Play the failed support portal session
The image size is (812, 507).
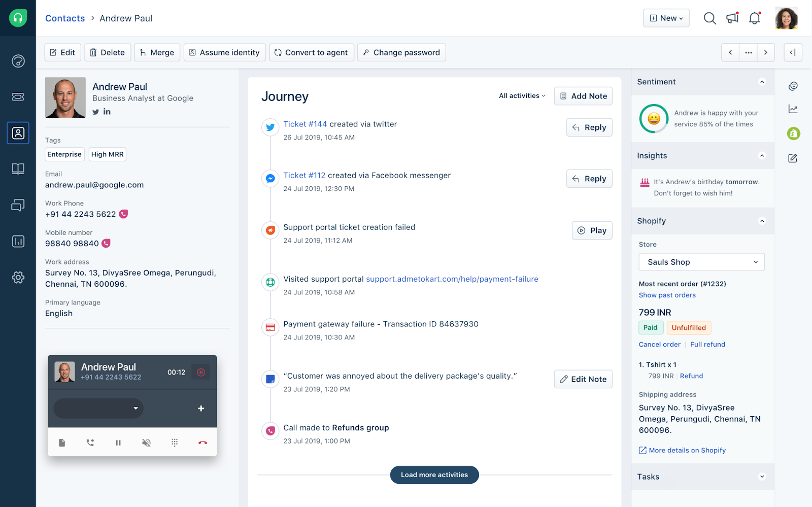(592, 230)
